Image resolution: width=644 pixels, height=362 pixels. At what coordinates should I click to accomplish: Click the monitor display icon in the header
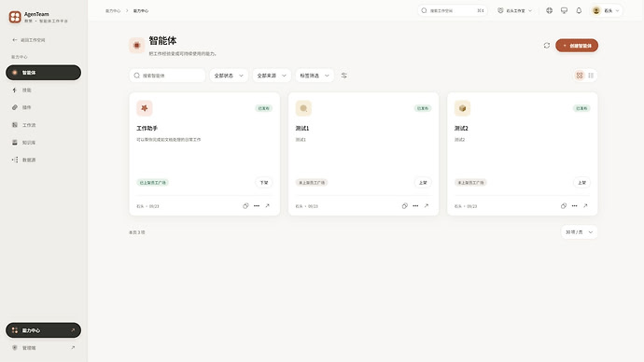pyautogui.click(x=564, y=10)
